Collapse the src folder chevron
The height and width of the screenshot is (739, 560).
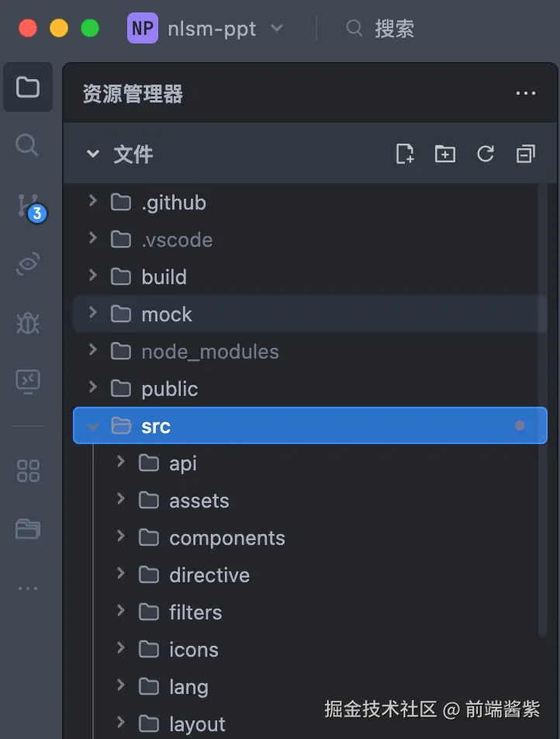click(93, 426)
